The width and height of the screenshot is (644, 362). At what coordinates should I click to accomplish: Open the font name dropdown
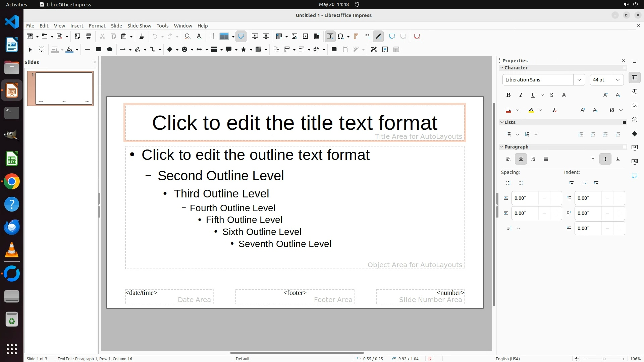point(579,80)
